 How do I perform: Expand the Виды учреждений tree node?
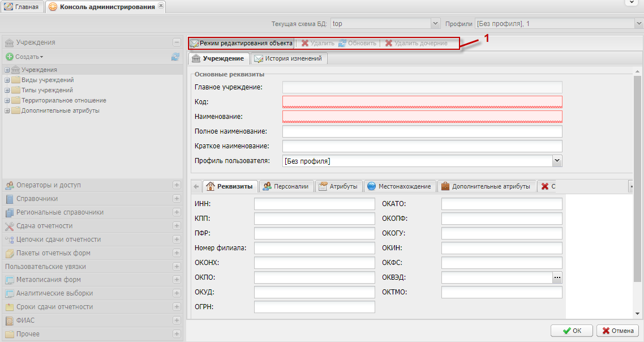point(7,80)
